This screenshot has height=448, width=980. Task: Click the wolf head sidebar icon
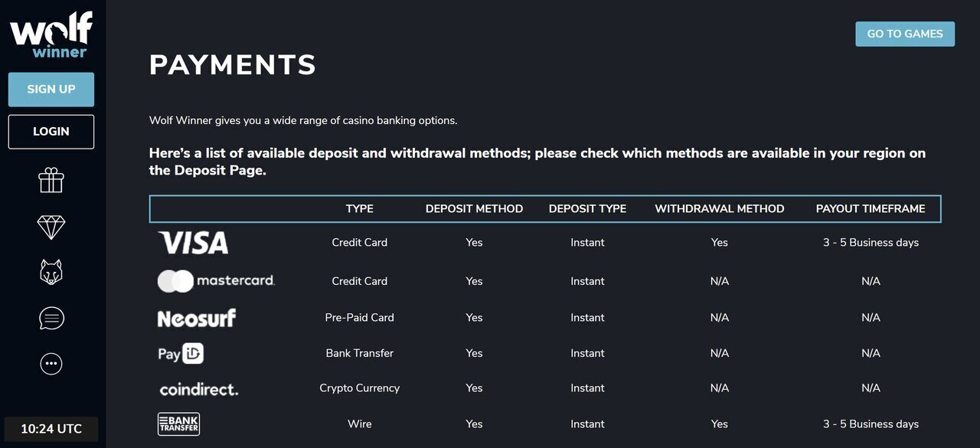coord(51,272)
